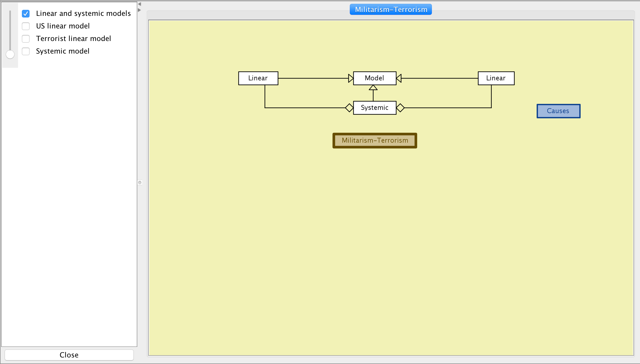This screenshot has width=640, height=364.
Task: Select the Linear node right of Model
Action: [x=496, y=78]
